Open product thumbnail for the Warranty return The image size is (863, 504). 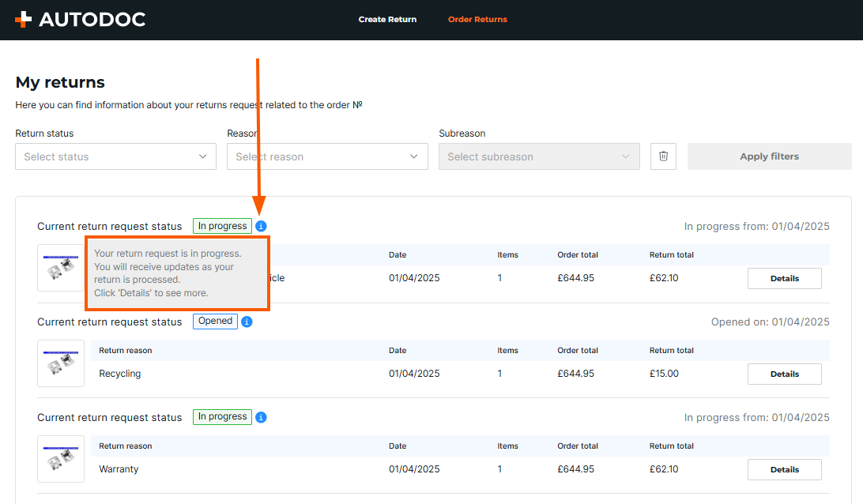pyautogui.click(x=61, y=459)
